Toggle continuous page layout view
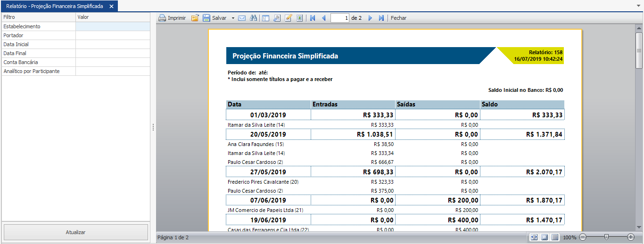Viewport: 644px width, 244px height. [x=555, y=237]
